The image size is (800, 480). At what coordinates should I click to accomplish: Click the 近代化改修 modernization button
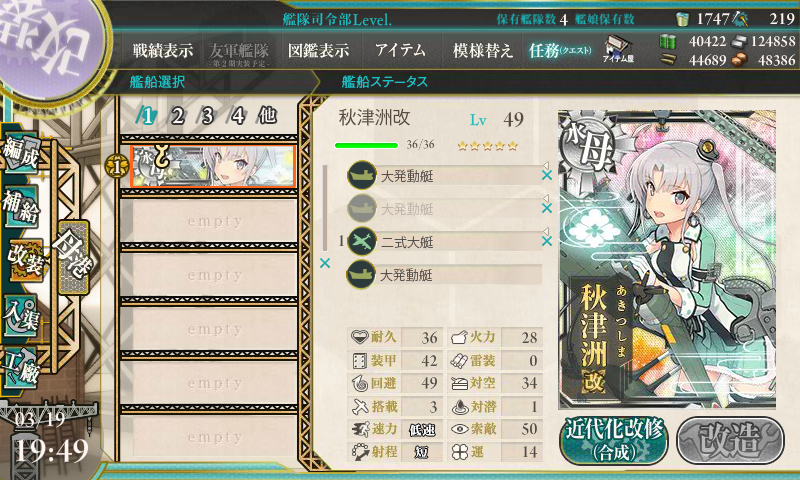614,440
